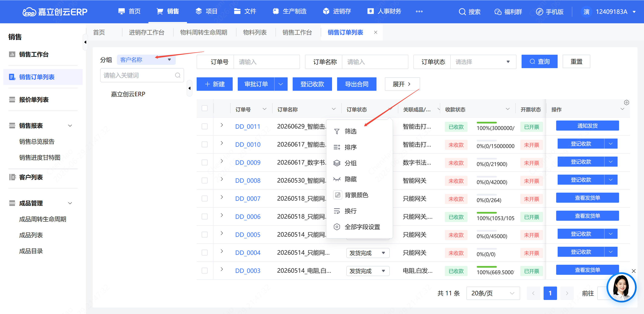The height and width of the screenshot is (314, 644).
Task: Close the 销售订单列表 tab
Action: pos(375,32)
